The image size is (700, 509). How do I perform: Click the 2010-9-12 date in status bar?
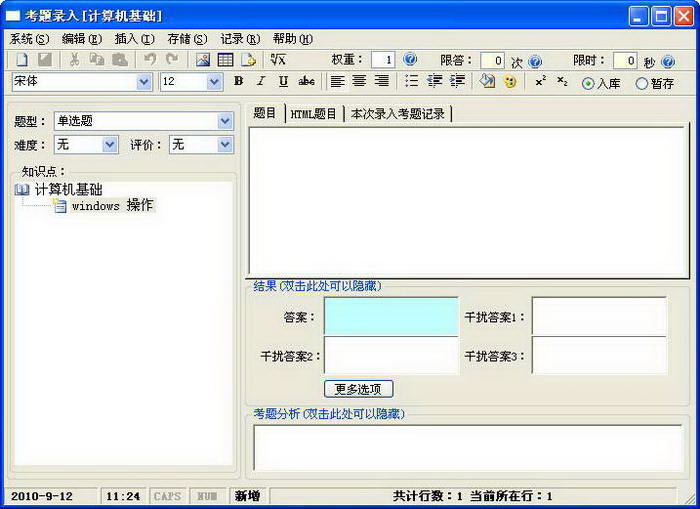(x=42, y=496)
